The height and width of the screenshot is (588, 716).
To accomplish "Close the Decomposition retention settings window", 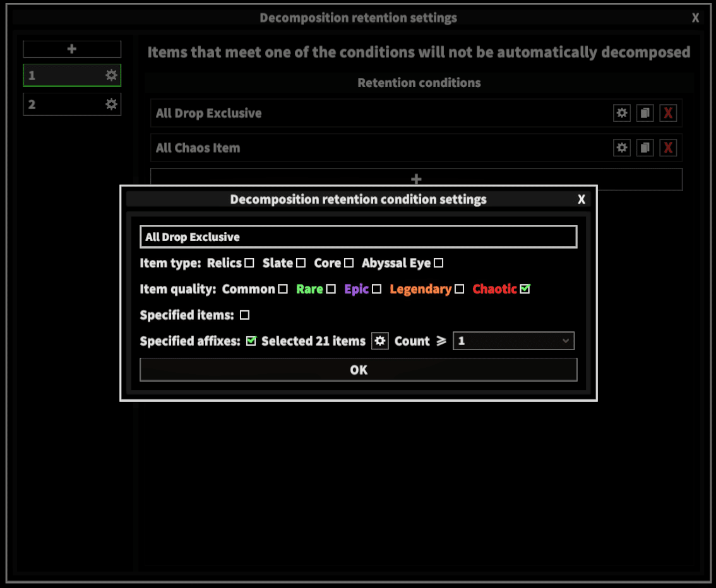I will click(x=695, y=18).
